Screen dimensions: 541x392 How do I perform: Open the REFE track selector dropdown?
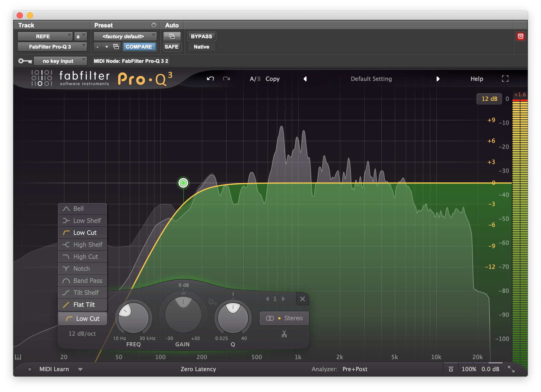tap(45, 36)
